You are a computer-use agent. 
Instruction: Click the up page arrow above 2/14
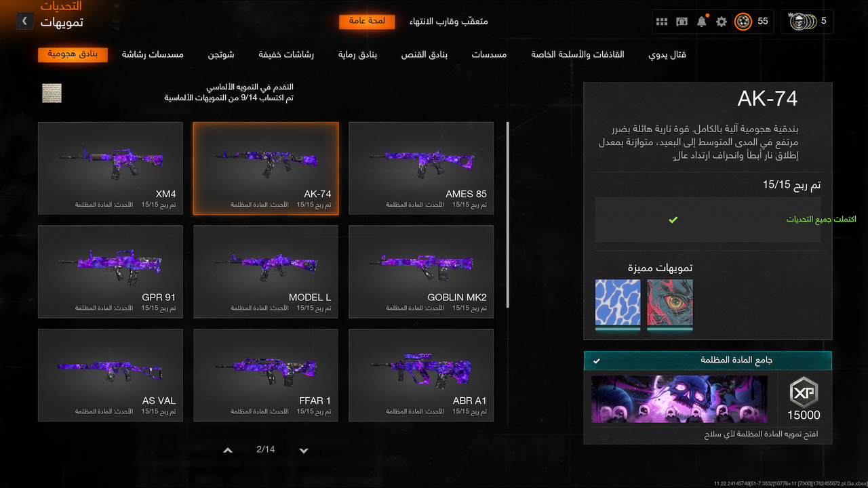coord(228,449)
